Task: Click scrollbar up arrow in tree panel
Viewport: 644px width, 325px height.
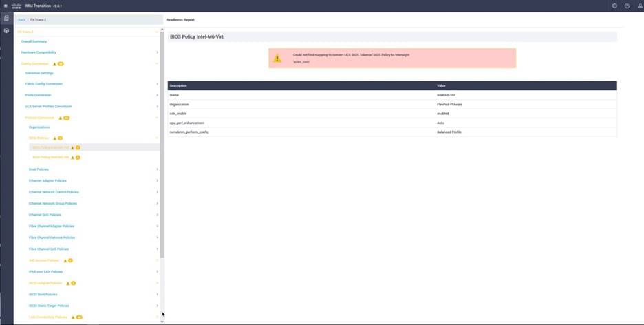Action: [162, 29]
